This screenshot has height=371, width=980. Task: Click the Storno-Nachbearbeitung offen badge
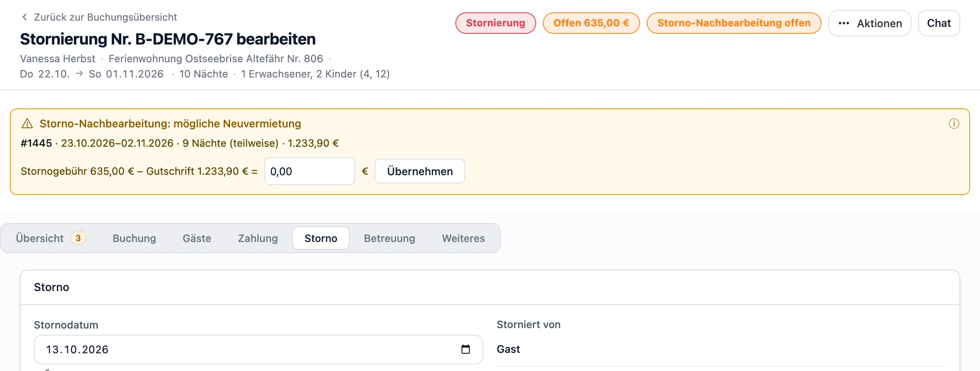tap(734, 23)
